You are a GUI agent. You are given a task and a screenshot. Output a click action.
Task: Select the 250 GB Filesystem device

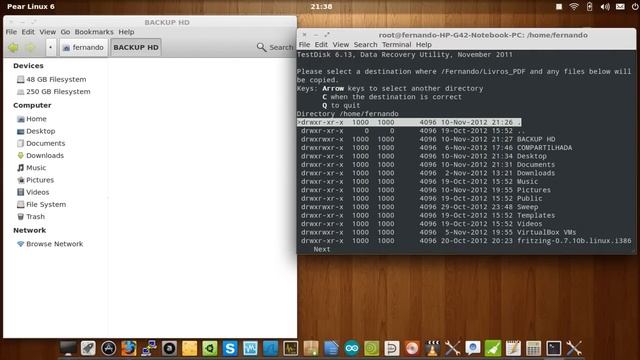(x=53, y=91)
